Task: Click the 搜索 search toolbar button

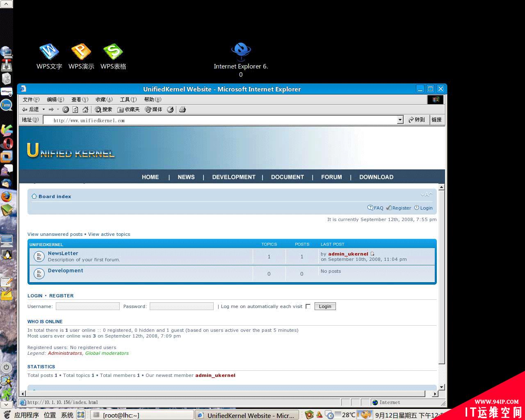Action: pyautogui.click(x=103, y=110)
